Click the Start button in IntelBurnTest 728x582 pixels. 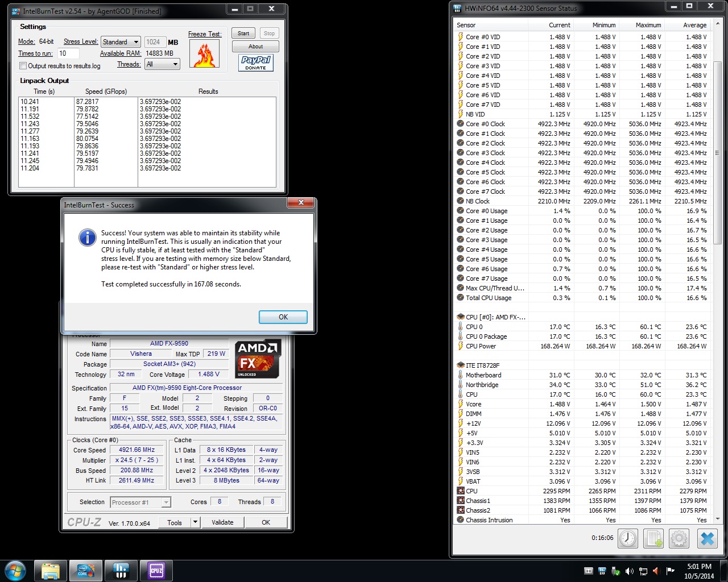click(243, 34)
